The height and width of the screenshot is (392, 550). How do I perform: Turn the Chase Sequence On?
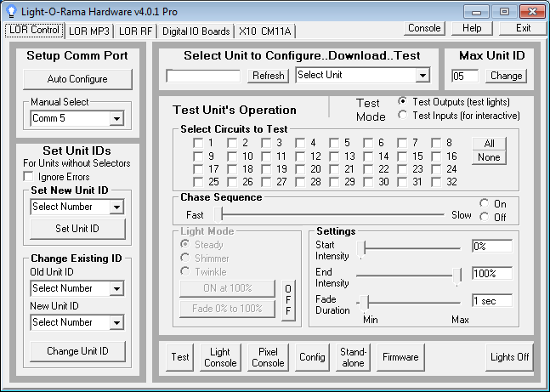[485, 204]
